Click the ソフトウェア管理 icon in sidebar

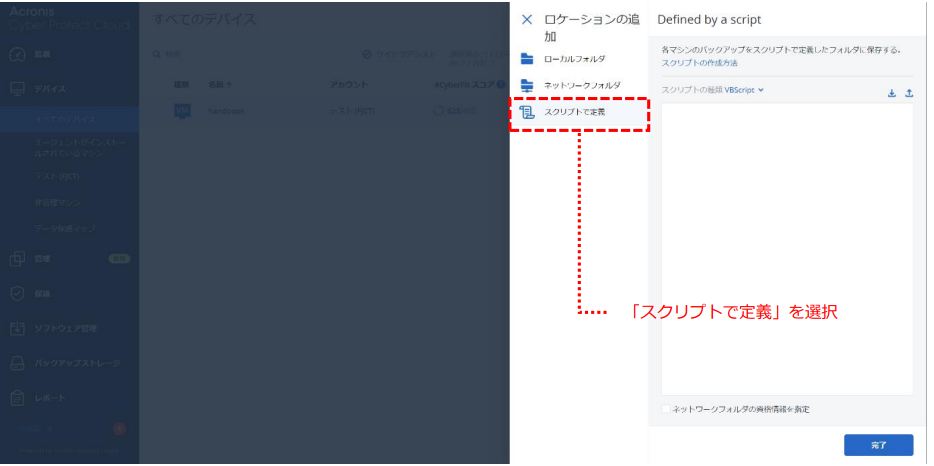click(17, 329)
